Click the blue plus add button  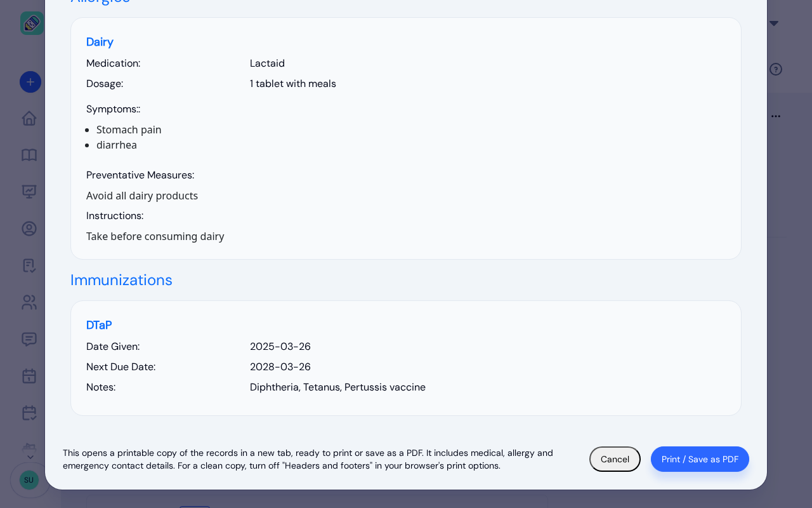[30, 82]
